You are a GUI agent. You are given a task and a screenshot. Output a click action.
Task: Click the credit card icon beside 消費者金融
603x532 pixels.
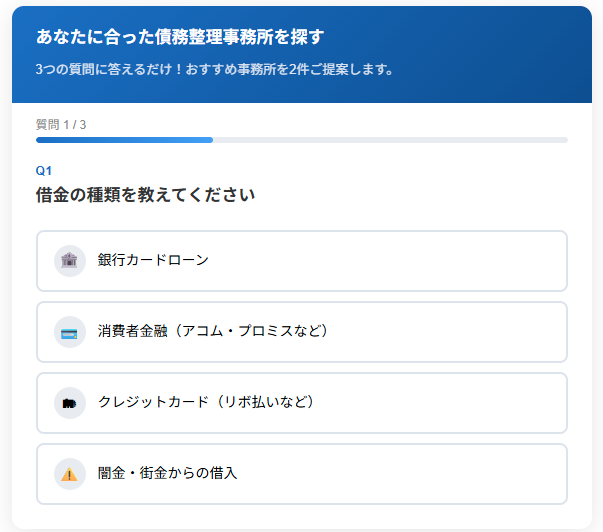click(69, 332)
